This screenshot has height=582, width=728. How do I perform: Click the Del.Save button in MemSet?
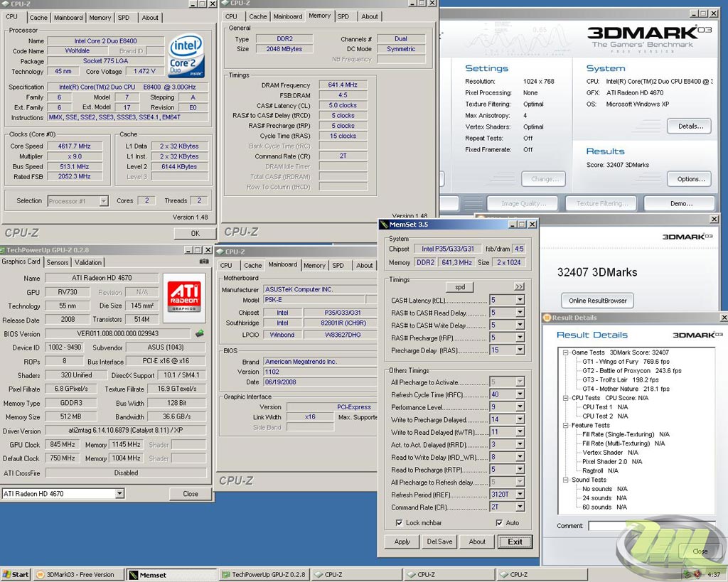pos(439,541)
